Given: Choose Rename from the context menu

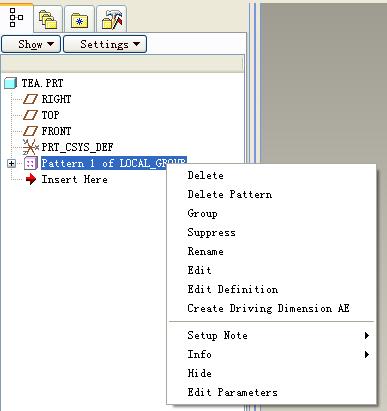Looking at the screenshot, I should point(205,251).
